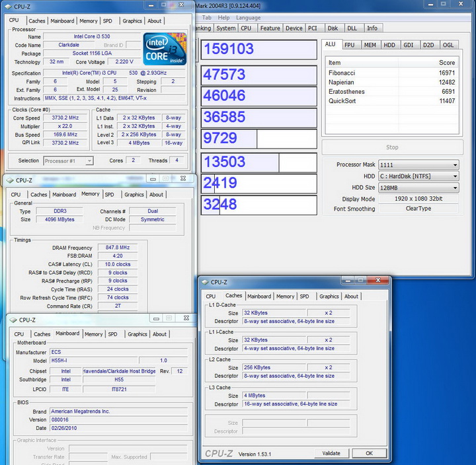Click the score bar showing 9729
Image resolution: width=476 pixels, height=465 pixels.
pyautogui.click(x=259, y=138)
